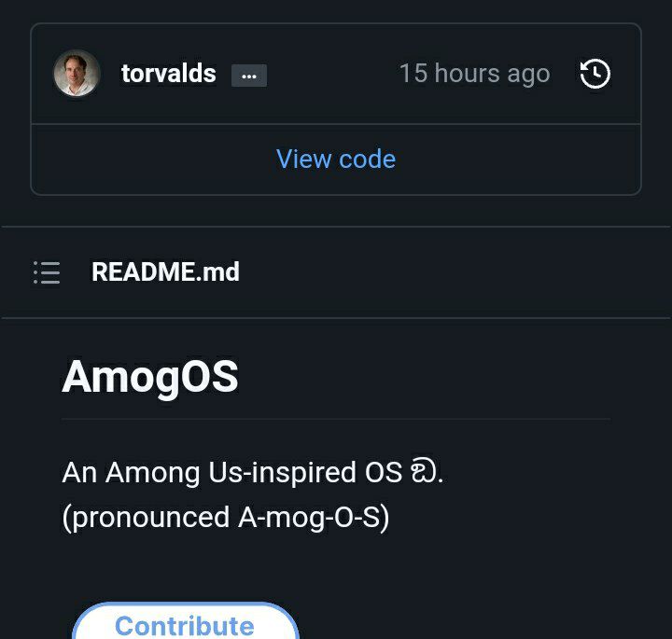The height and width of the screenshot is (639, 672).
Task: Expand the commit message ellipsis button
Action: point(249,76)
